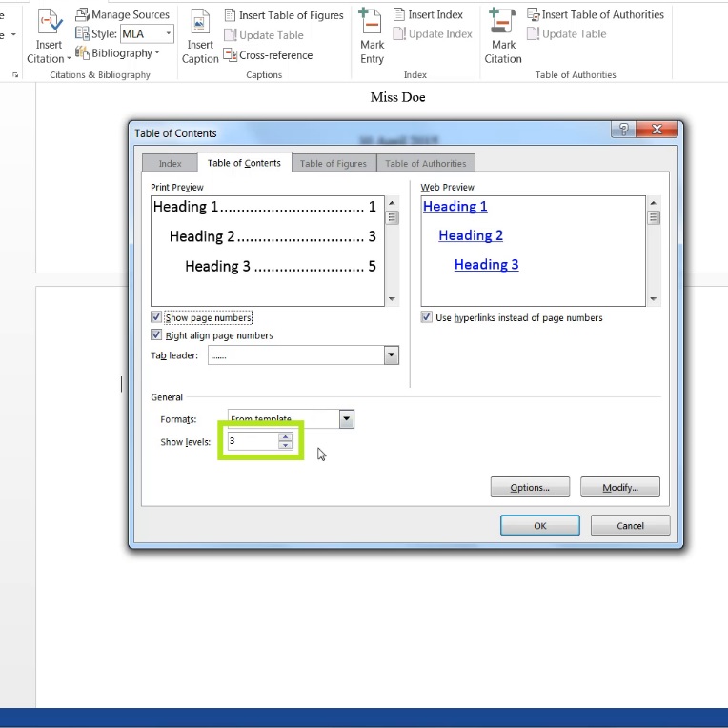This screenshot has height=728, width=728.
Task: Expand the Bibliography menu
Action: point(117,53)
